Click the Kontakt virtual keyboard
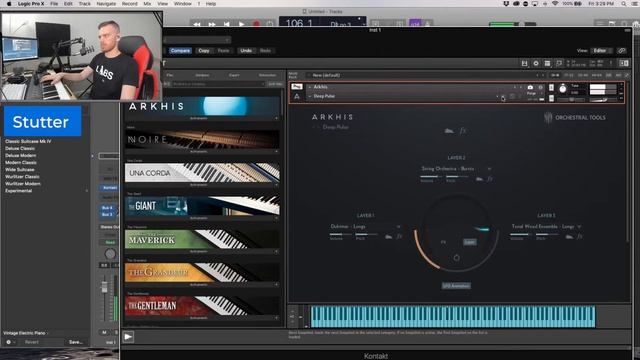 click(453, 317)
